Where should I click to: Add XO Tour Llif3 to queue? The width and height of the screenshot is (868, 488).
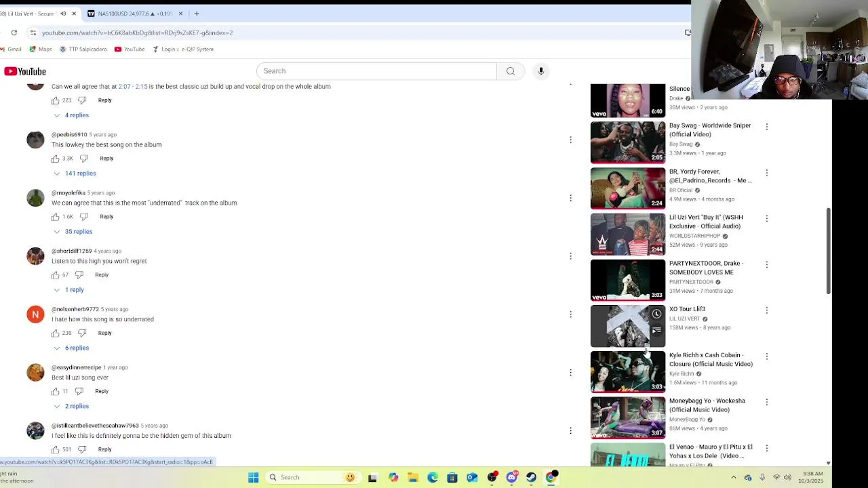[656, 331]
